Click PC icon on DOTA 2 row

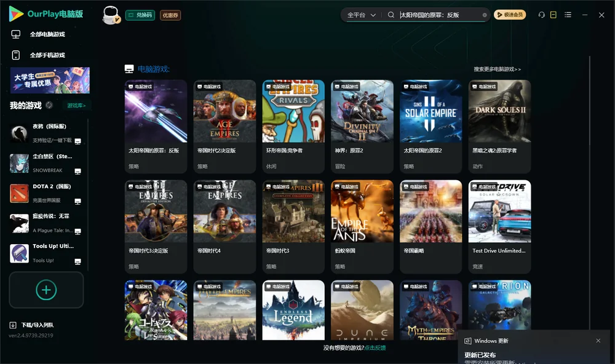tap(77, 201)
